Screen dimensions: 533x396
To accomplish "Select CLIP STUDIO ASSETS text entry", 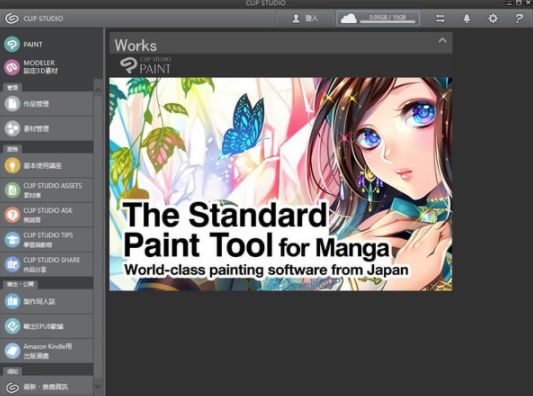I will 53,186.
